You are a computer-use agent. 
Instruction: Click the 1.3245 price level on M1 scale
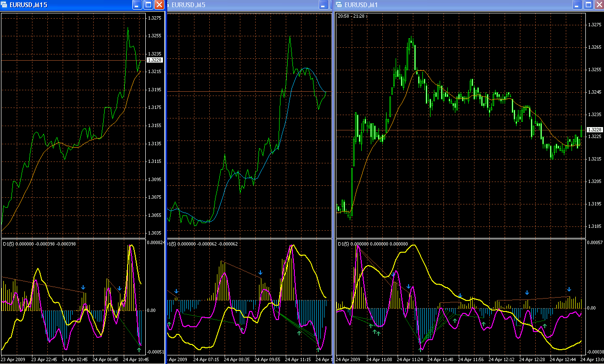[594, 92]
